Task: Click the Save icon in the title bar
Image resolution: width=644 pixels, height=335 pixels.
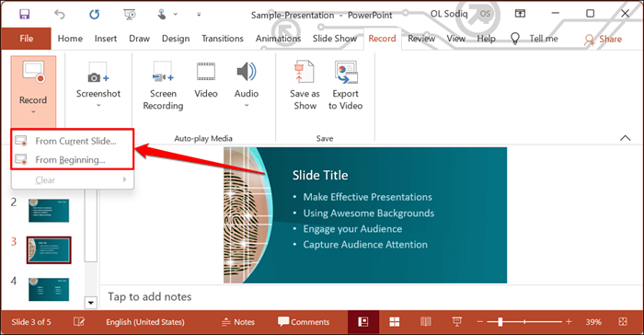Action: [24, 15]
